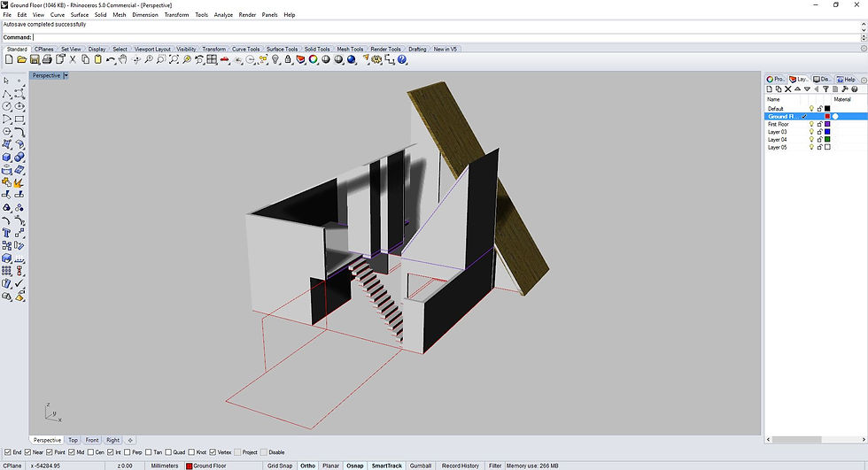Click the Ground Floor layer material circle
The image size is (868, 470).
point(835,116)
